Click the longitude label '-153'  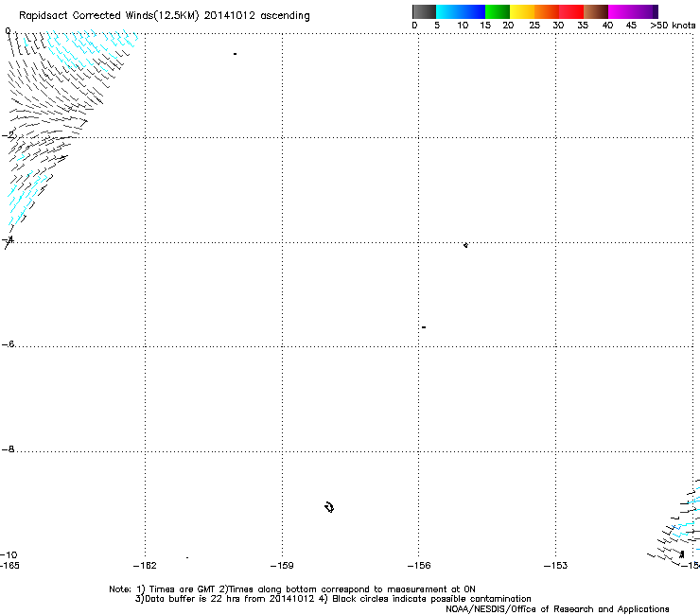(556, 566)
